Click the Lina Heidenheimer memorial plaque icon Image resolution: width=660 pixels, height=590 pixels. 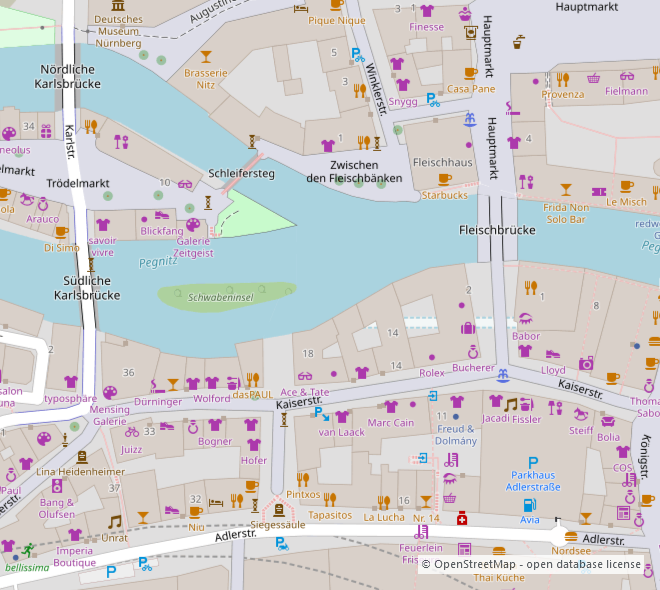coord(82,457)
